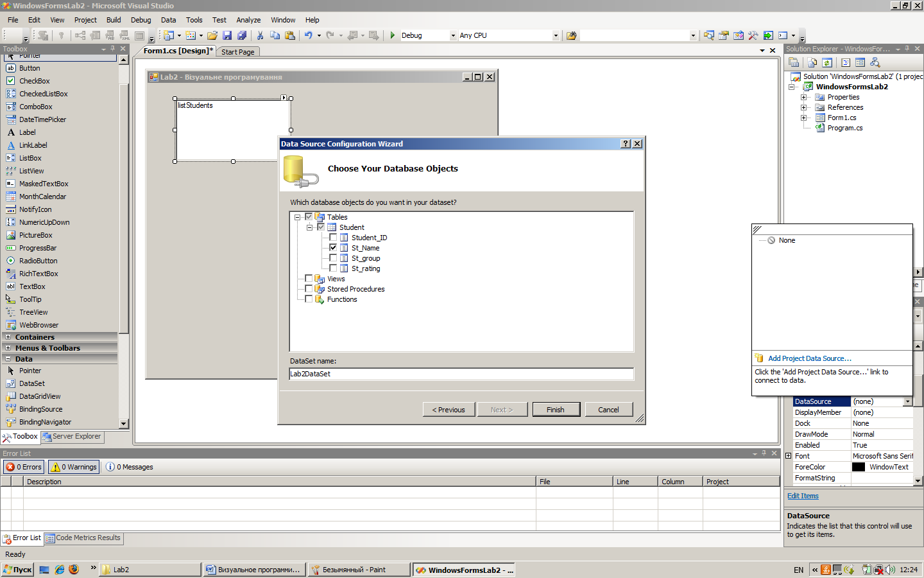Click Show All Files icon in Solution Explorer
This screenshot has width=924, height=578.
tap(812, 62)
